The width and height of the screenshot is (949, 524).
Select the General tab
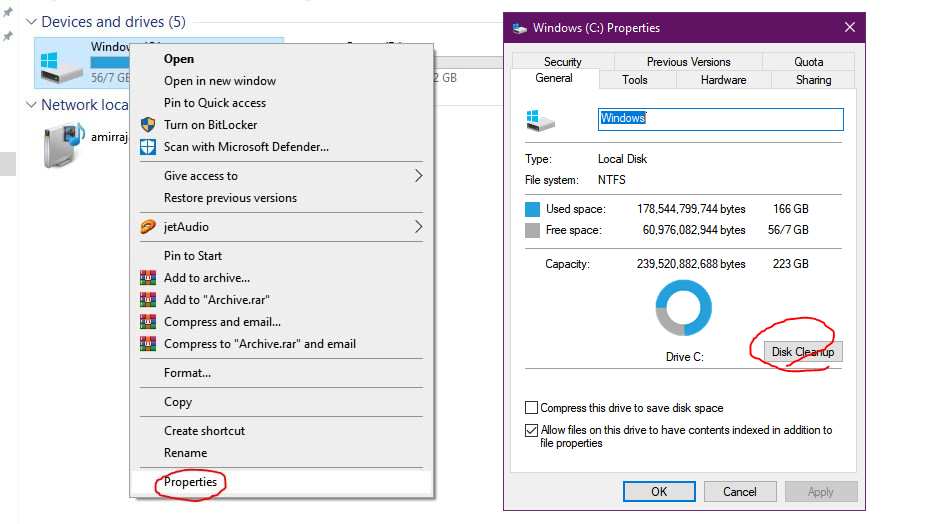pos(554,79)
